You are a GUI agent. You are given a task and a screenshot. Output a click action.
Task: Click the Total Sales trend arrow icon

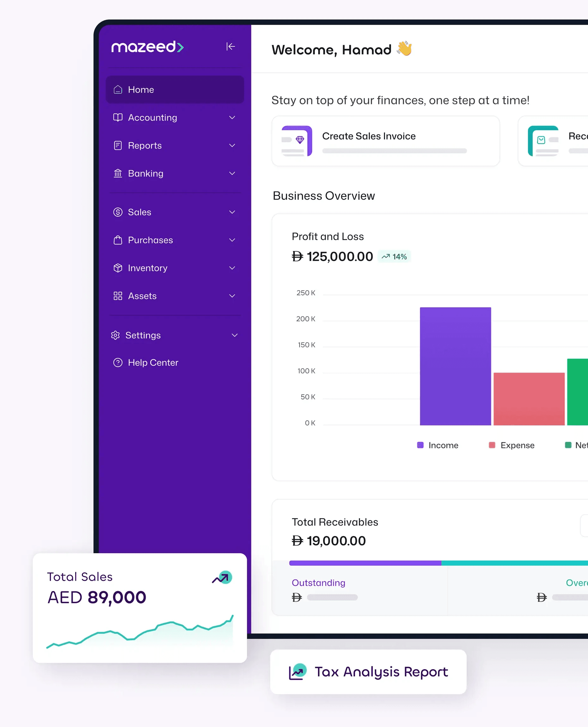pyautogui.click(x=222, y=578)
